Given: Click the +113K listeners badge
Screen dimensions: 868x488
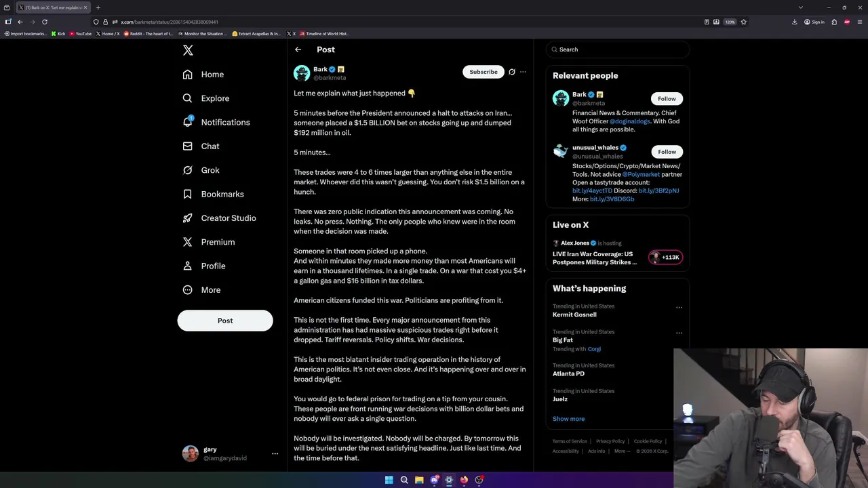Looking at the screenshot, I should coord(666,258).
